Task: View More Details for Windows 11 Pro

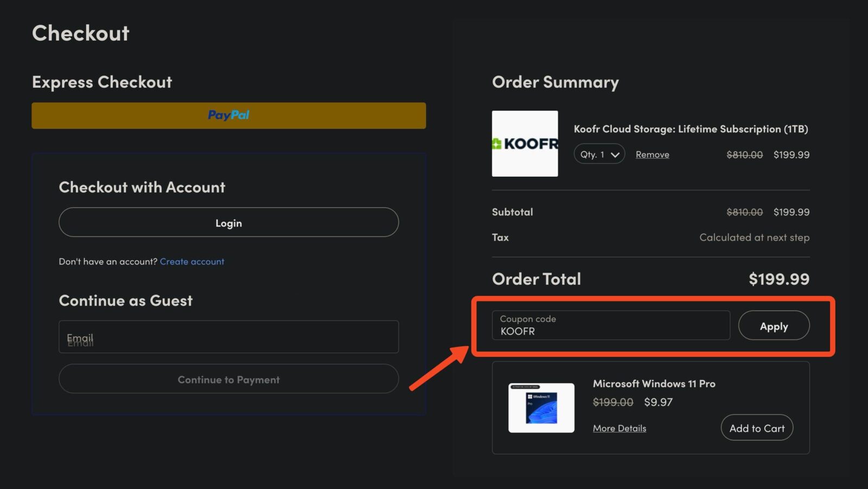Action: coord(619,428)
